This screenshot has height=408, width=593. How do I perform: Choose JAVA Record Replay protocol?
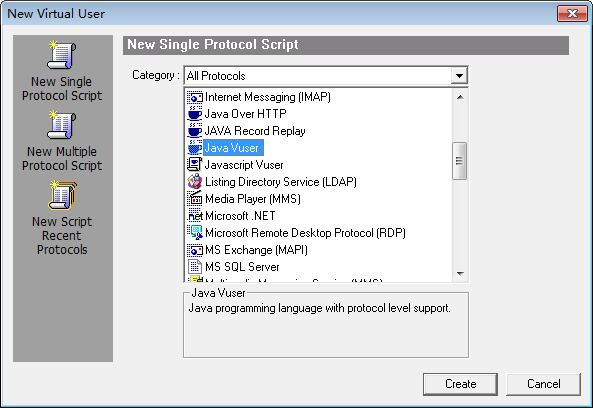255,131
